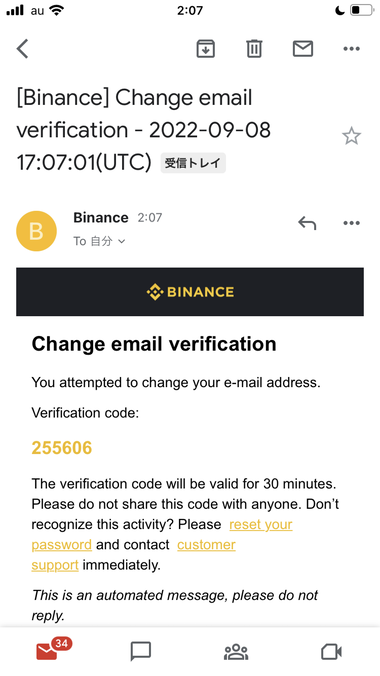Switch to the Chat tab

click(x=141, y=651)
